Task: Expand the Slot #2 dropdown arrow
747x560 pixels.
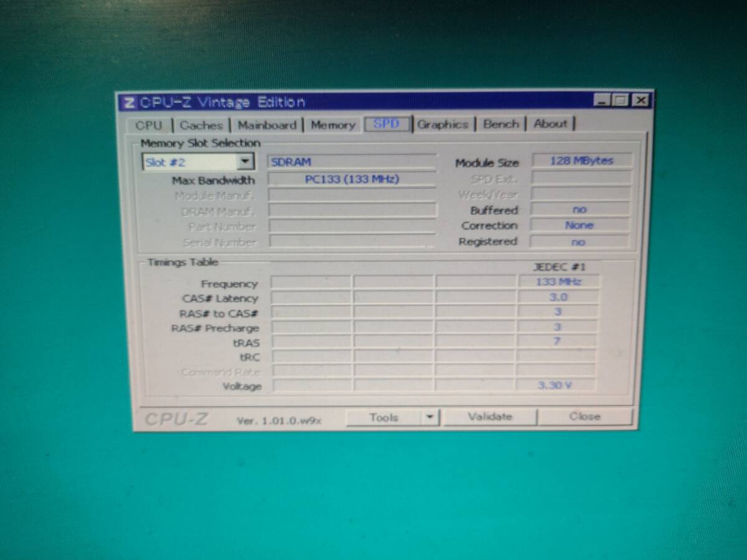Action: tap(246, 162)
